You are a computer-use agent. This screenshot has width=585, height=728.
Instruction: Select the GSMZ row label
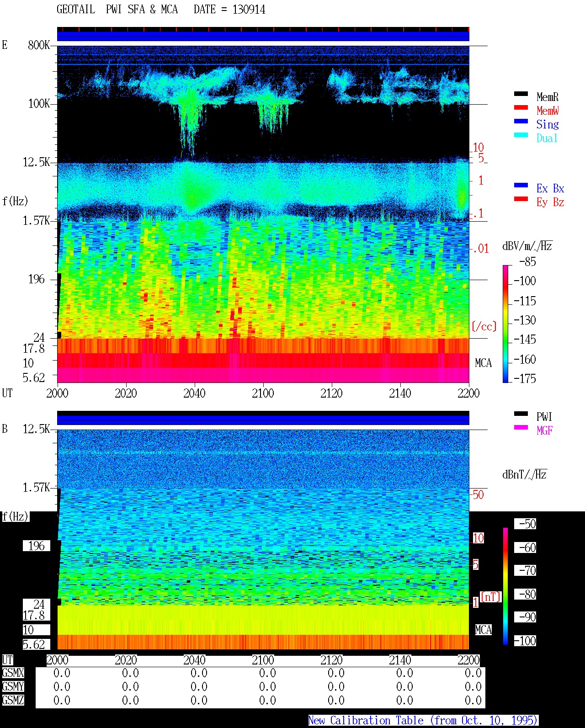click(13, 700)
